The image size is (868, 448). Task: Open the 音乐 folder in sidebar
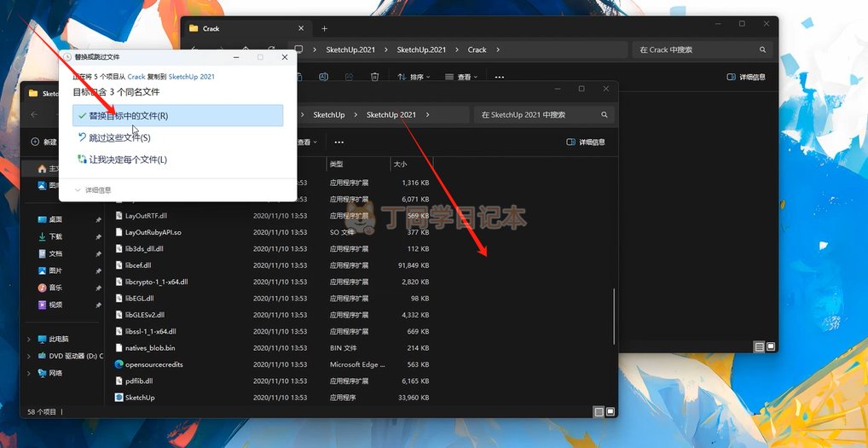(55, 288)
